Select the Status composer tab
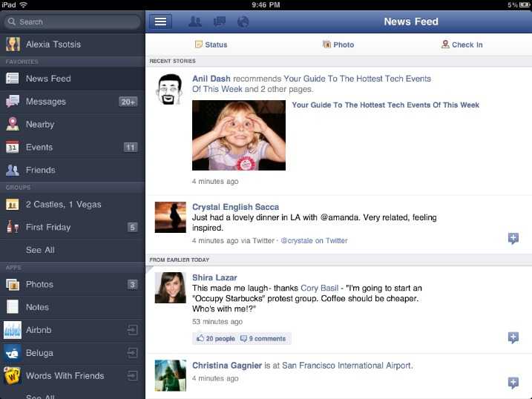532x399 pixels. 211,44
